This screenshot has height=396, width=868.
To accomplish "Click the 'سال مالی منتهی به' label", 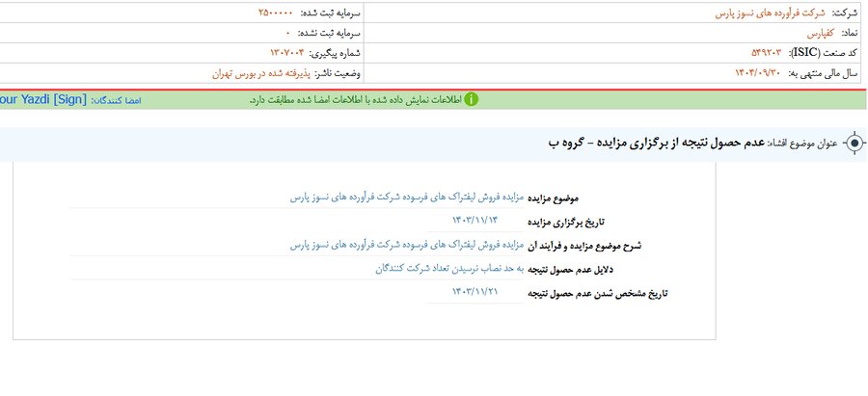I will point(821,73).
